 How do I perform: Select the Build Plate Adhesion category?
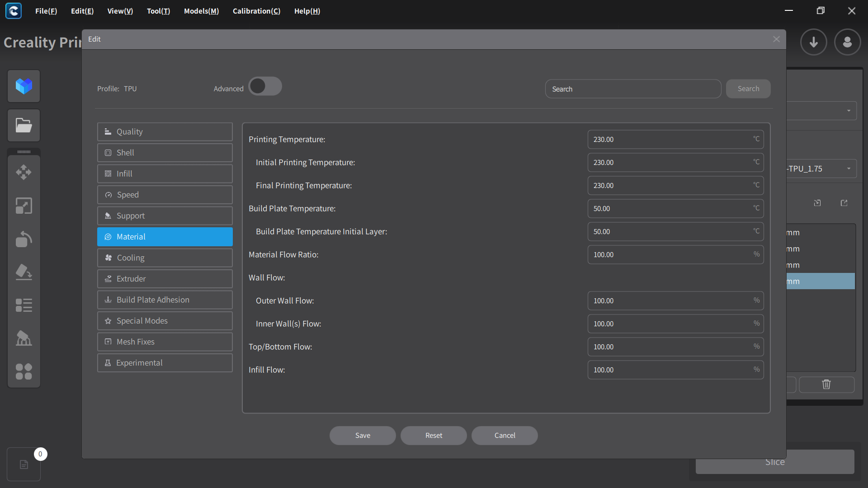pyautogui.click(x=165, y=300)
